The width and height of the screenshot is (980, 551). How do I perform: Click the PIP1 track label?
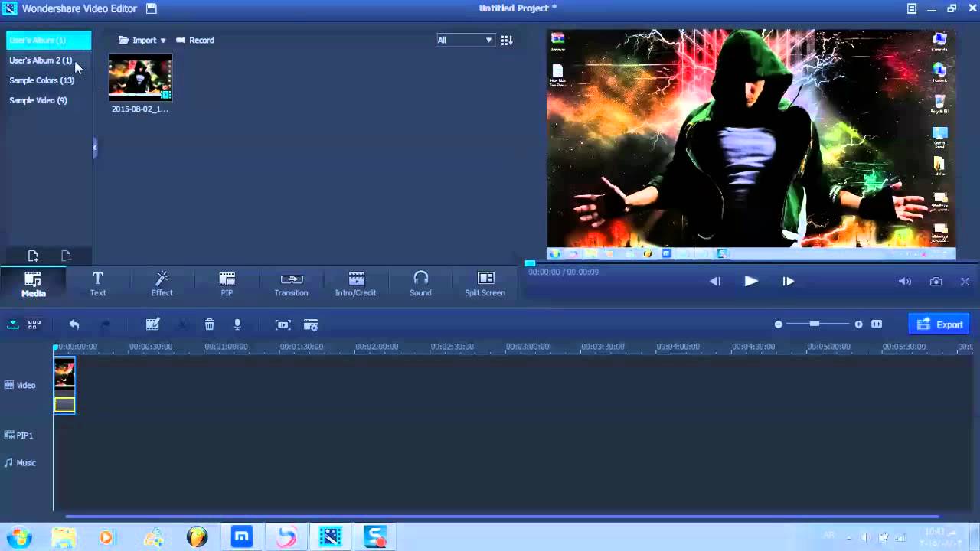[x=19, y=435]
